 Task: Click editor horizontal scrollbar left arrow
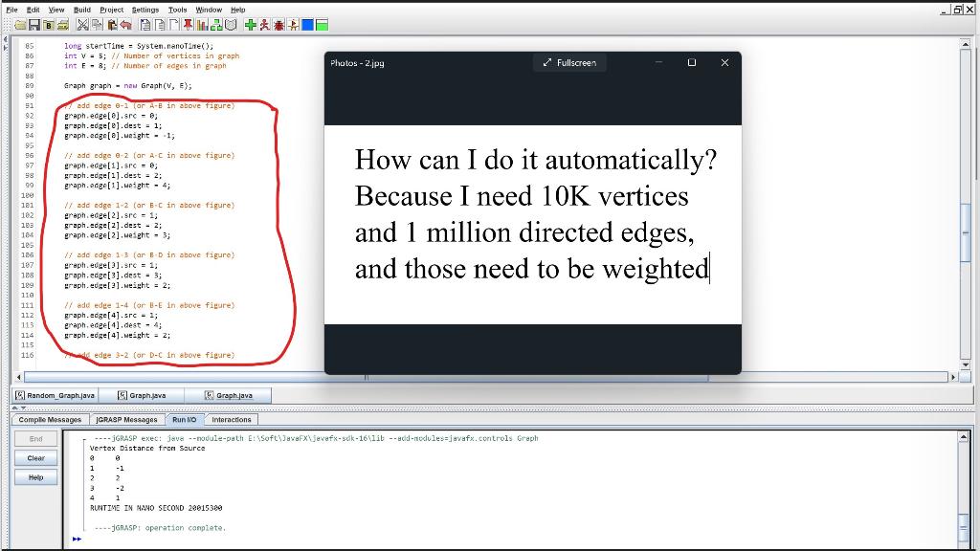tap(19, 377)
